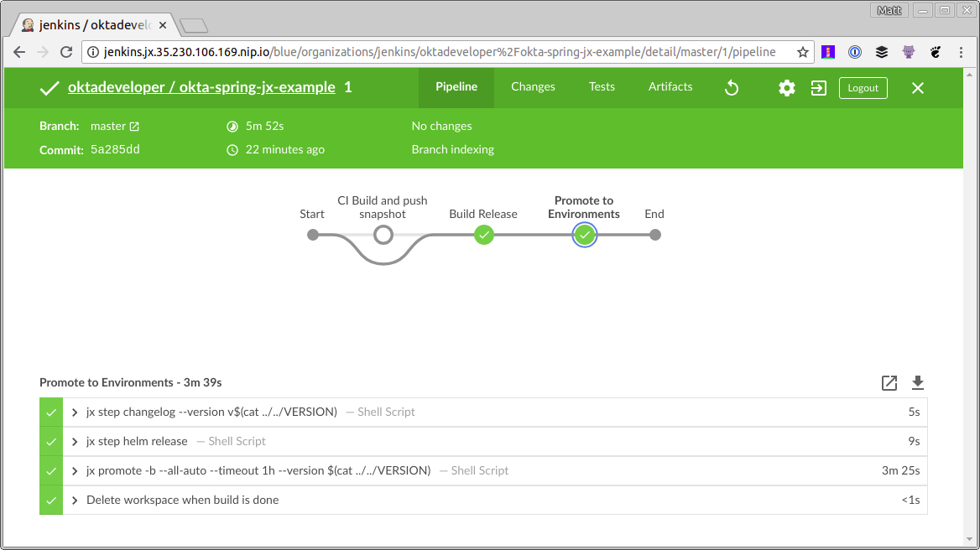
Task: Expand the jx step helm release step
Action: pos(75,442)
